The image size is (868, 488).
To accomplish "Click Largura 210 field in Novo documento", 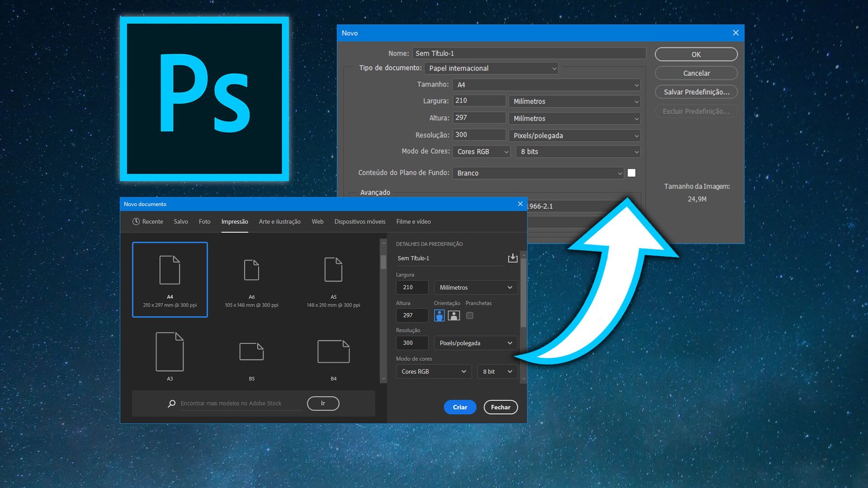I will point(412,287).
